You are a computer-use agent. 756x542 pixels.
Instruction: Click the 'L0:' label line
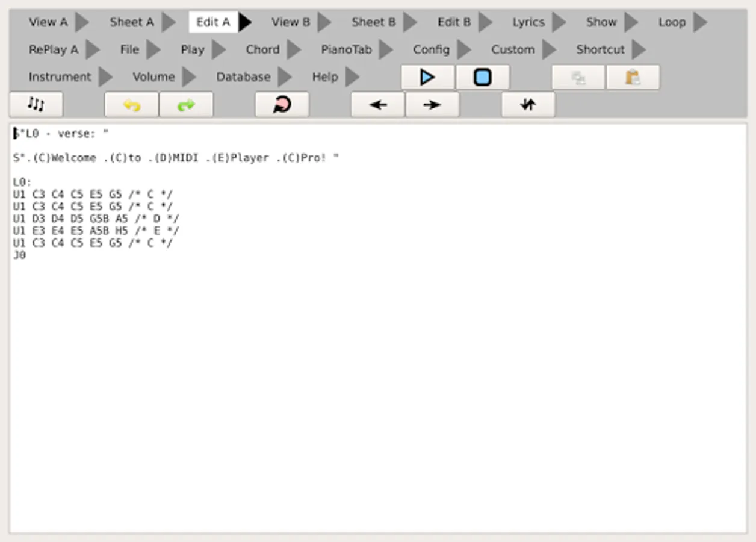click(x=22, y=182)
